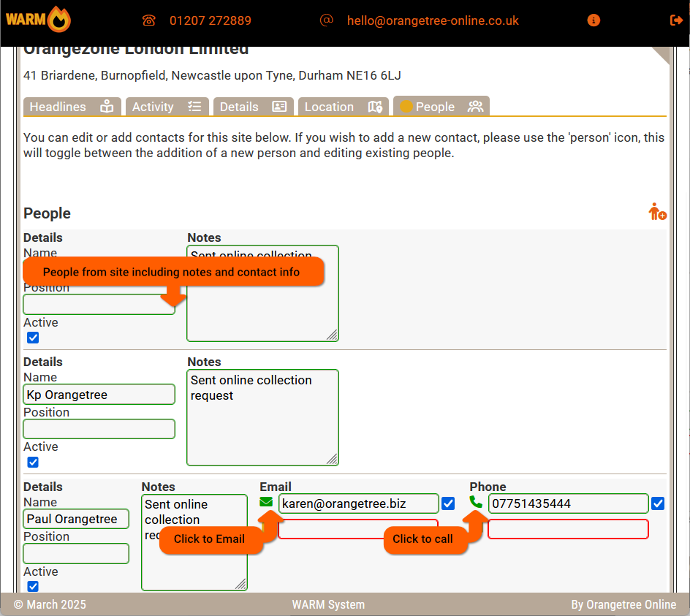Click the logout arrow icon
Screen dimensions: 690x616
tap(676, 20)
